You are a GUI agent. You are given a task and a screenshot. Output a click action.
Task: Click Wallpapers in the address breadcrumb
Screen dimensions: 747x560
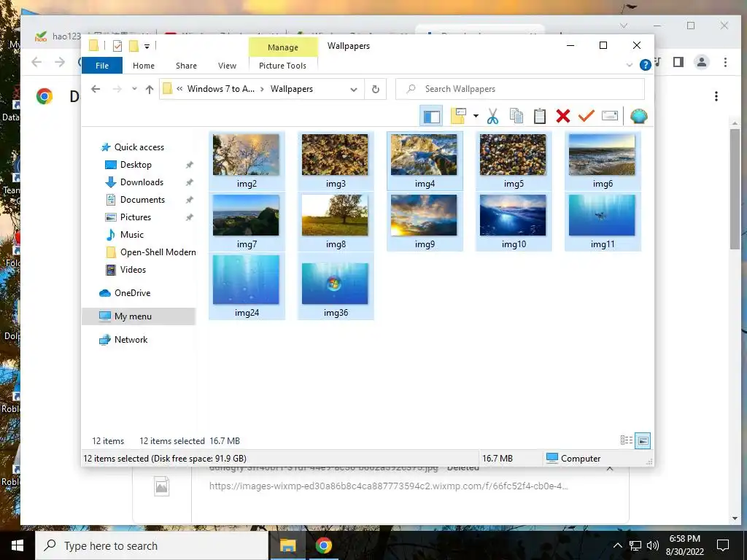pyautogui.click(x=292, y=89)
